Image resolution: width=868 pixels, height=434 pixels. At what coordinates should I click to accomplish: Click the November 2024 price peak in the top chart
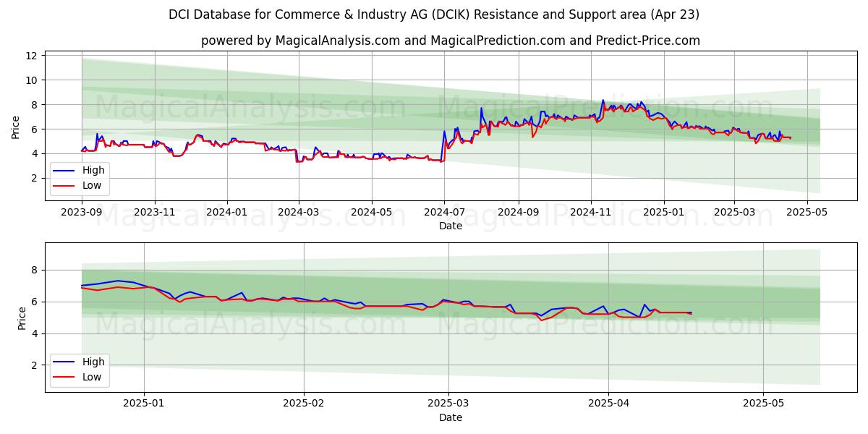[603, 101]
